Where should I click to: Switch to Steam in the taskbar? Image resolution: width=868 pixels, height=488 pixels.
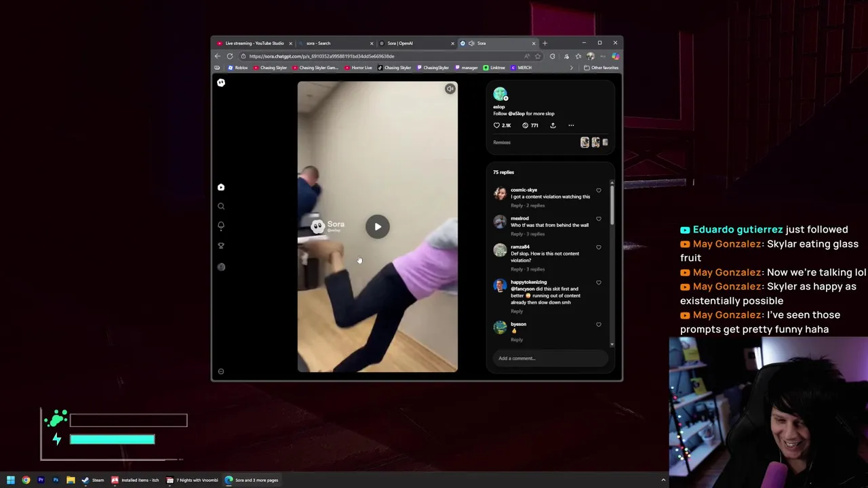pos(92,480)
